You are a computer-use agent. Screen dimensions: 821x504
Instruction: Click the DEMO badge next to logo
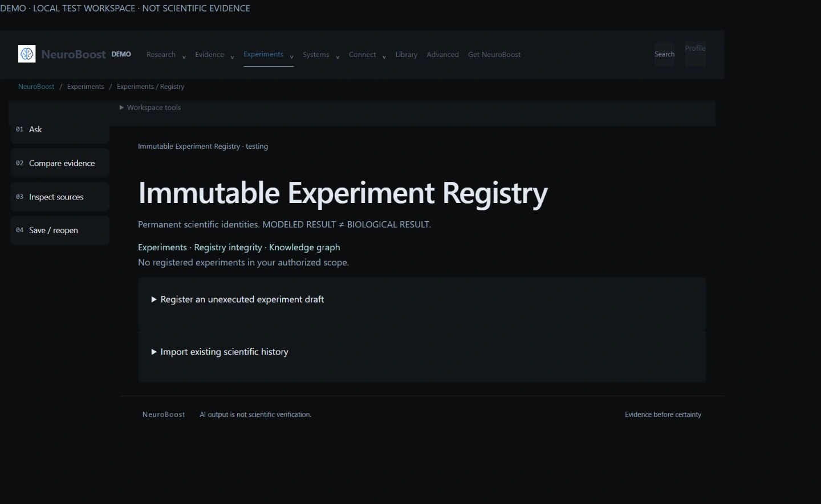click(121, 54)
